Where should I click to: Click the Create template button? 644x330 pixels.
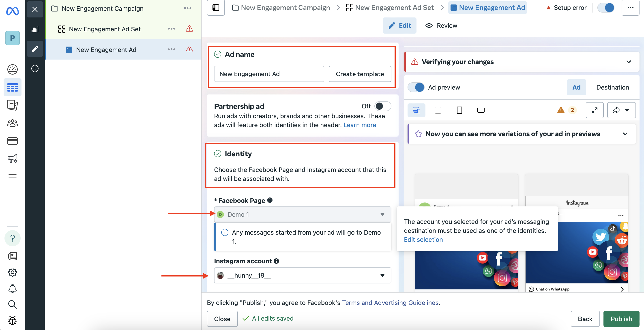[360, 74]
